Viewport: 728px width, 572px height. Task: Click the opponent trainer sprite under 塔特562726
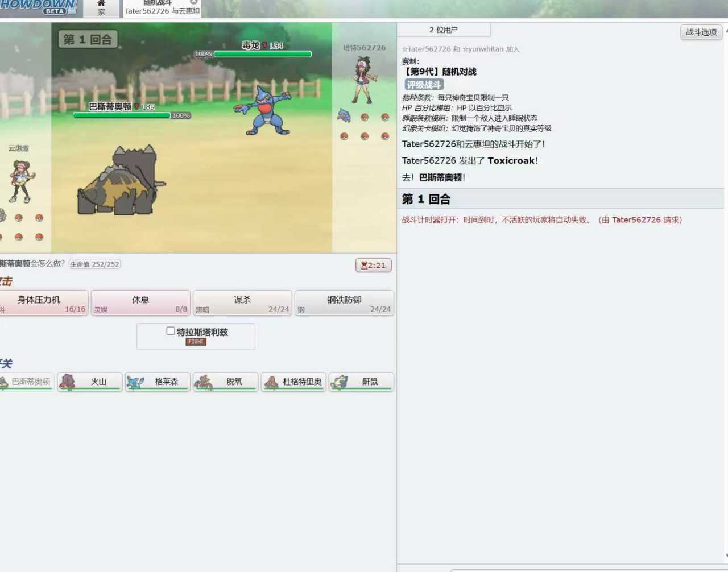(363, 80)
